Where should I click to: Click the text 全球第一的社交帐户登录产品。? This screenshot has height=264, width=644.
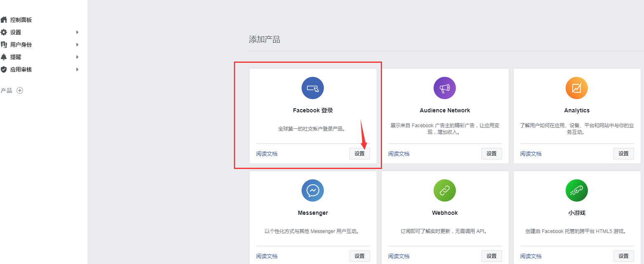pyautogui.click(x=313, y=129)
